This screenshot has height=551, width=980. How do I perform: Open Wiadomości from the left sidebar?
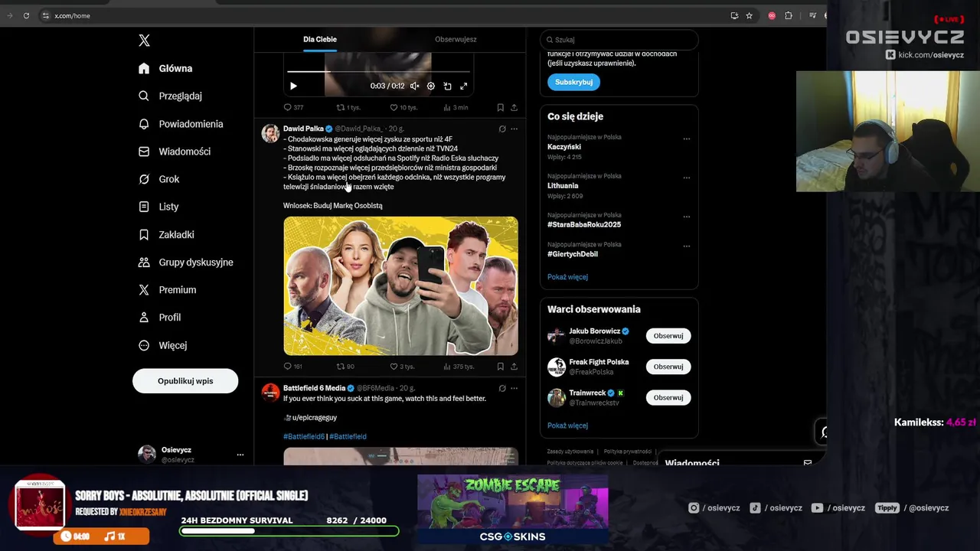[x=175, y=152]
